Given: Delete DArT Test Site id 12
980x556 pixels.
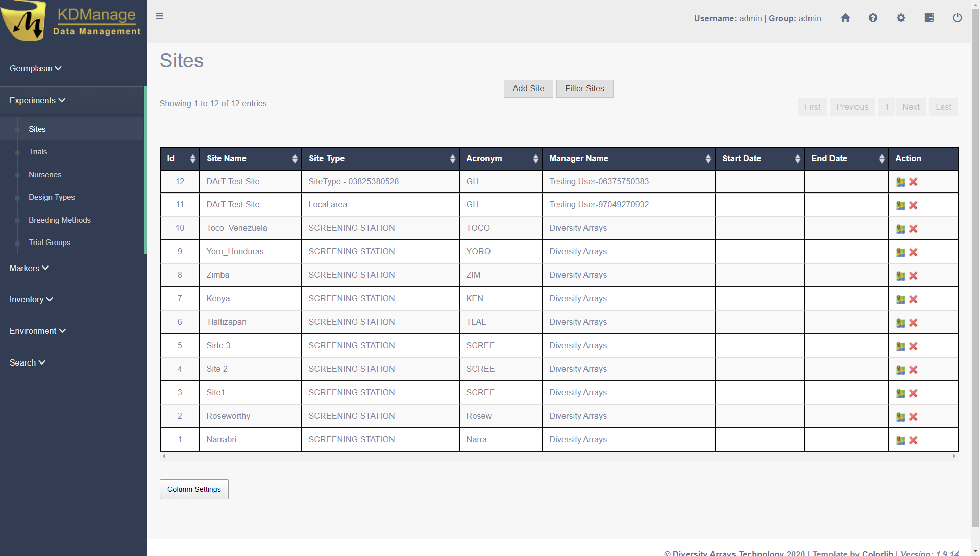Looking at the screenshot, I should pos(913,182).
